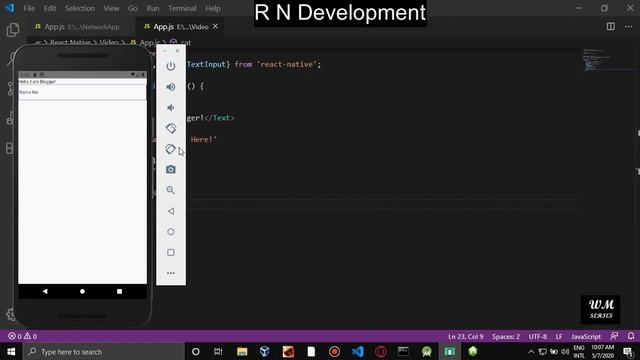
Task: Open the Explorer view in activity bar
Action: pos(13,30)
